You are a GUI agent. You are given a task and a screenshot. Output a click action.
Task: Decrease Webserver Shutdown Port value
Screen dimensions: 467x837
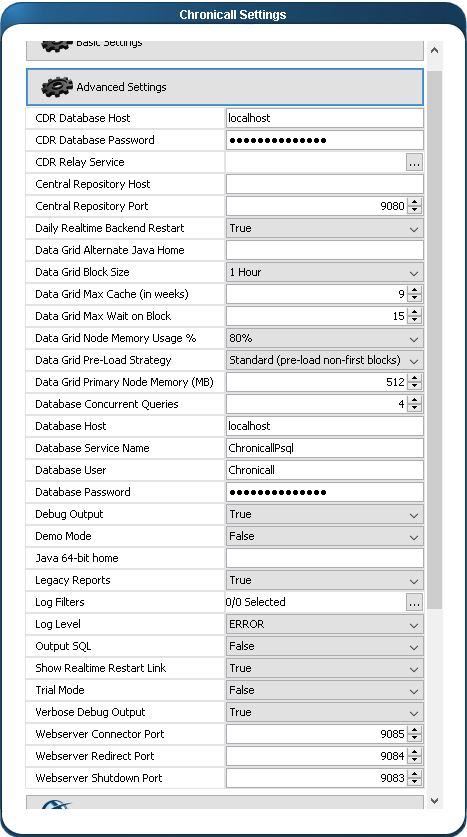415,782
